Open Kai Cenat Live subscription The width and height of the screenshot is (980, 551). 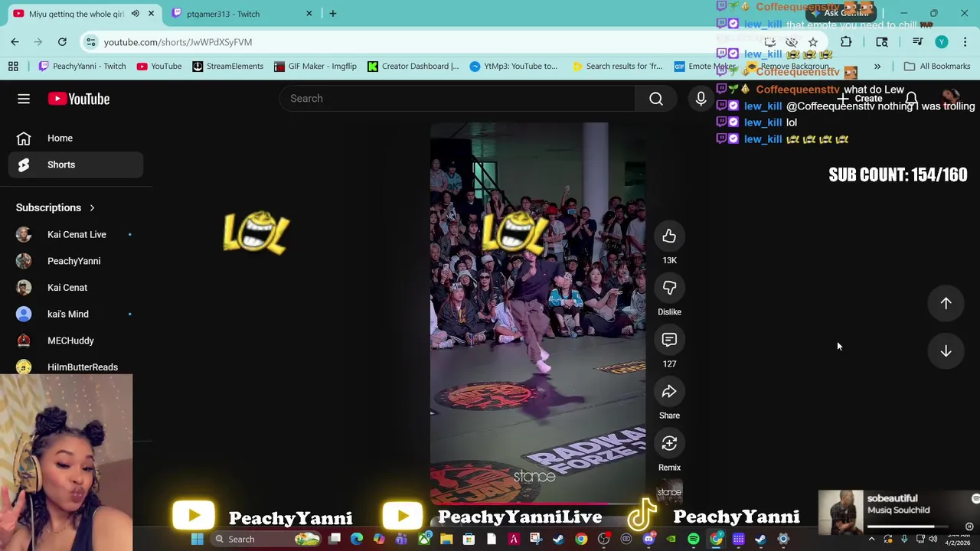pos(75,235)
